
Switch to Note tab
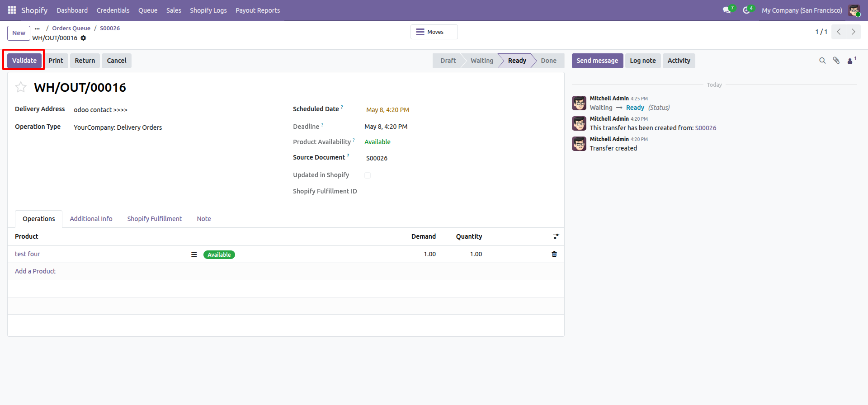[x=204, y=219]
